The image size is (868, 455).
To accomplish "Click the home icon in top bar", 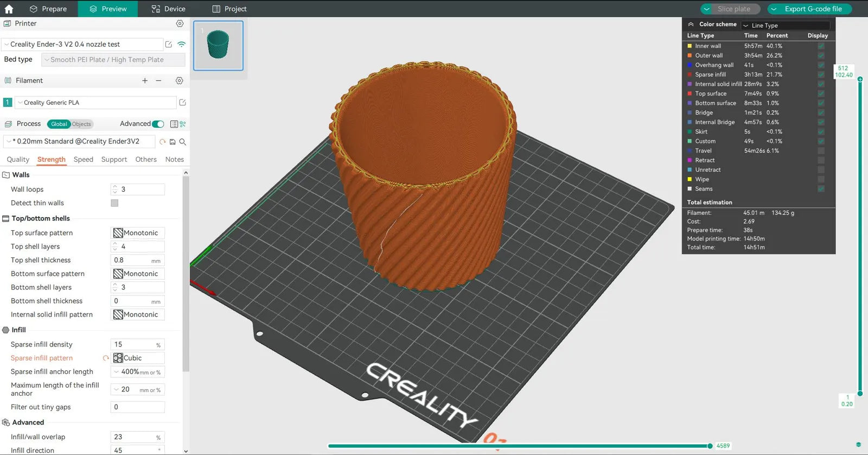I will (x=9, y=9).
